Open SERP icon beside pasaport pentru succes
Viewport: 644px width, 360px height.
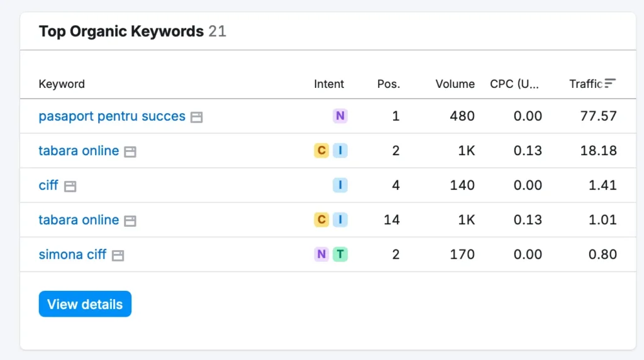[x=197, y=117]
